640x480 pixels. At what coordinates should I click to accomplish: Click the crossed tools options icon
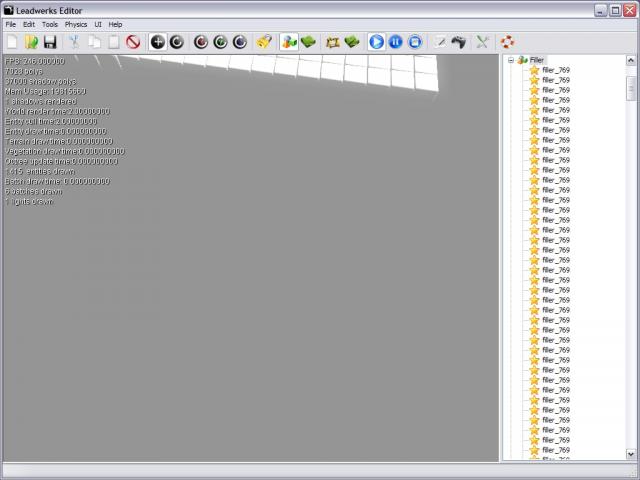pos(482,42)
